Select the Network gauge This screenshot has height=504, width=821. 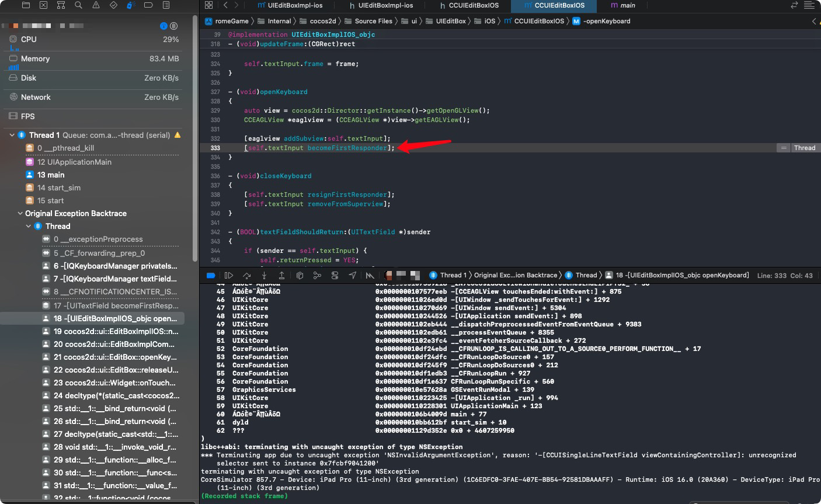tap(94, 98)
